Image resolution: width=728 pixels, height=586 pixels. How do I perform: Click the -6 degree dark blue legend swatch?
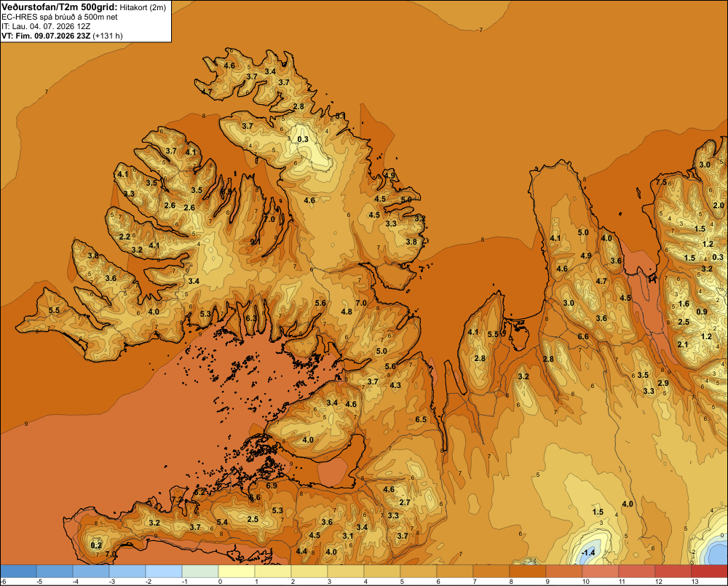point(18,571)
